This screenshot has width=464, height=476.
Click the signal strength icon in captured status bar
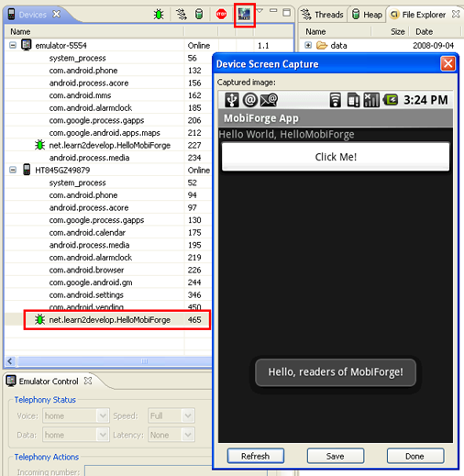point(371,100)
